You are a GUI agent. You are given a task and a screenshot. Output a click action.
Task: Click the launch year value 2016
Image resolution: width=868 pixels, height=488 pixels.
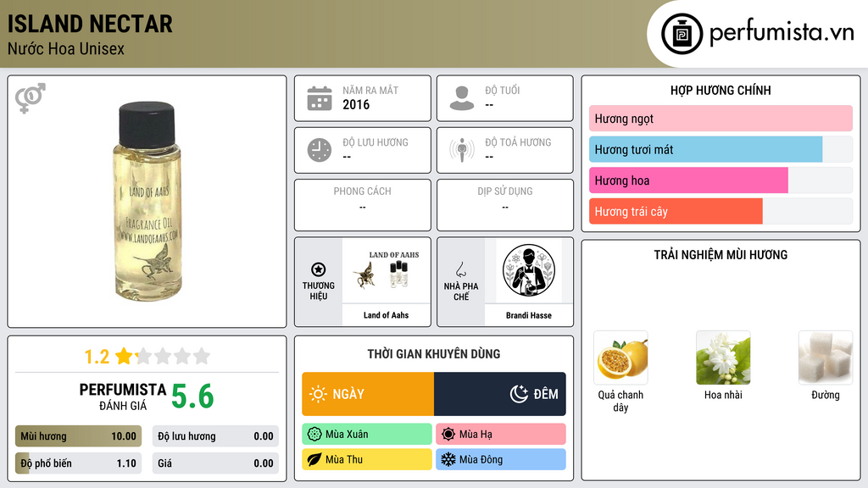[x=356, y=104]
